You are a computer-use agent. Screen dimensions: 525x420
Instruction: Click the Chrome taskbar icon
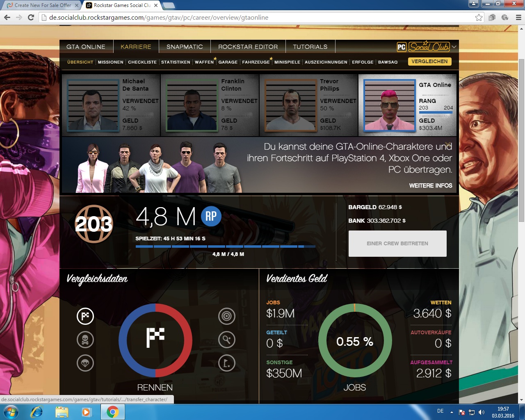click(112, 412)
